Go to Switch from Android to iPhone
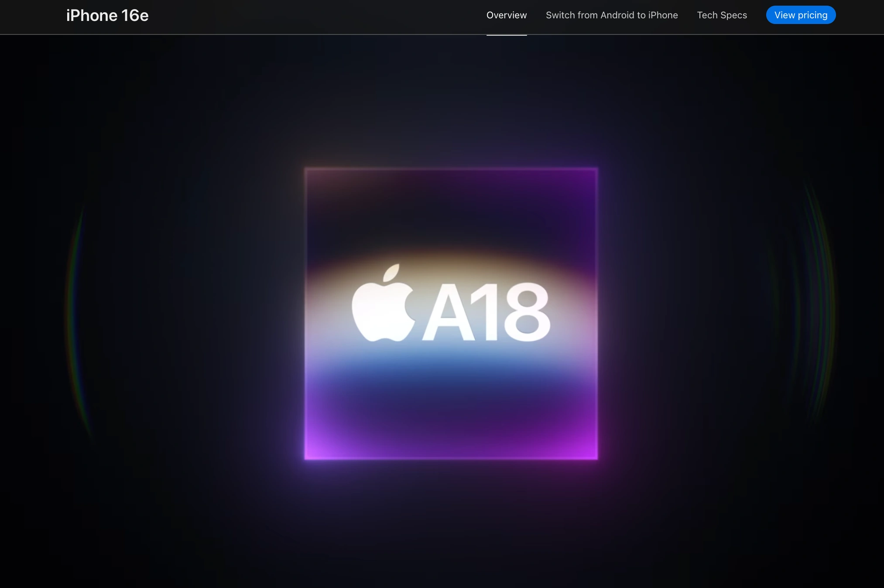 coord(612,15)
